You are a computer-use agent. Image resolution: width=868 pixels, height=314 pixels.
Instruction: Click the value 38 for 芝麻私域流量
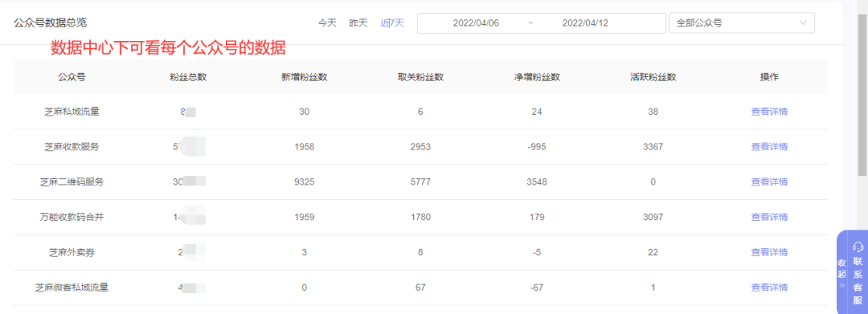pyautogui.click(x=653, y=112)
